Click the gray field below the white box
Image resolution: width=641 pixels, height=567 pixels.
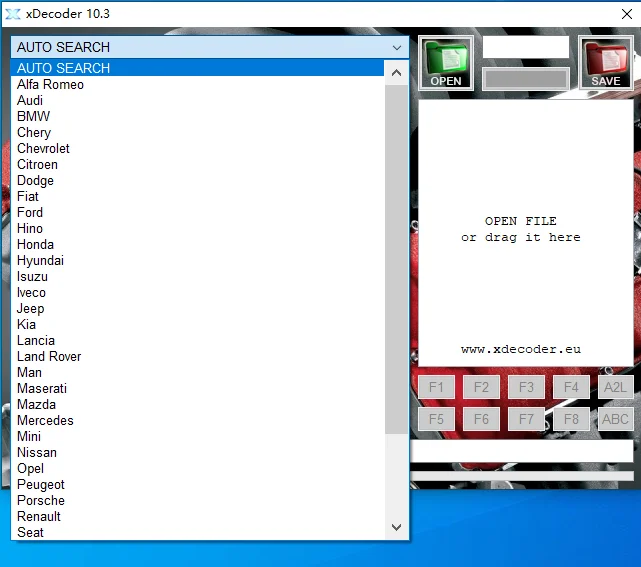point(526,78)
